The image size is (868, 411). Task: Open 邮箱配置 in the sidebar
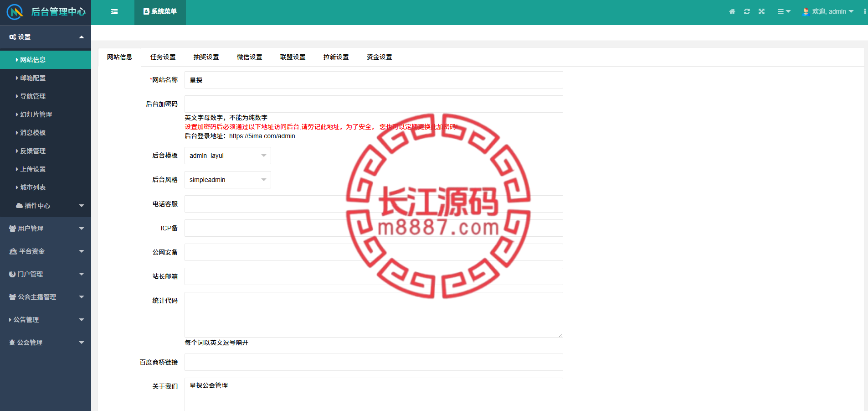46,78
